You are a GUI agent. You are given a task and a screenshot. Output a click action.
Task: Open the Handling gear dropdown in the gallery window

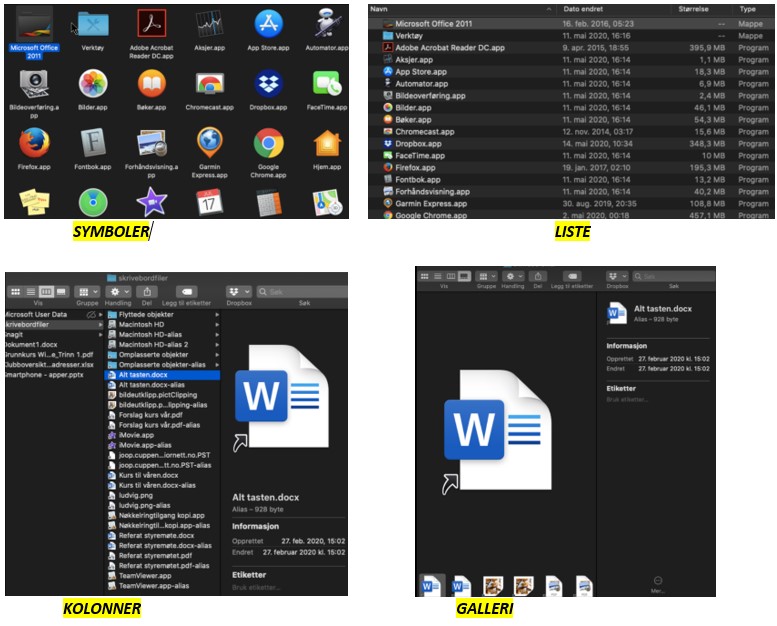(514, 275)
